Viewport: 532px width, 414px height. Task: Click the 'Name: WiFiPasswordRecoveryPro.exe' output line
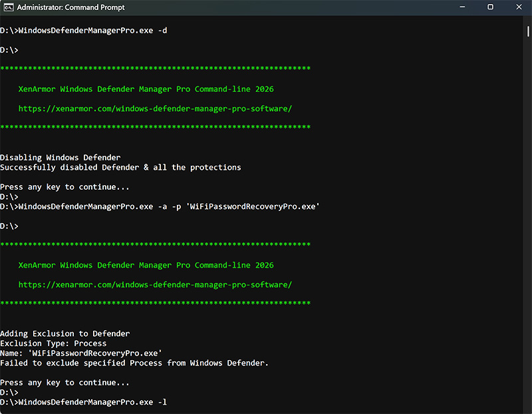pyautogui.click(x=81, y=353)
